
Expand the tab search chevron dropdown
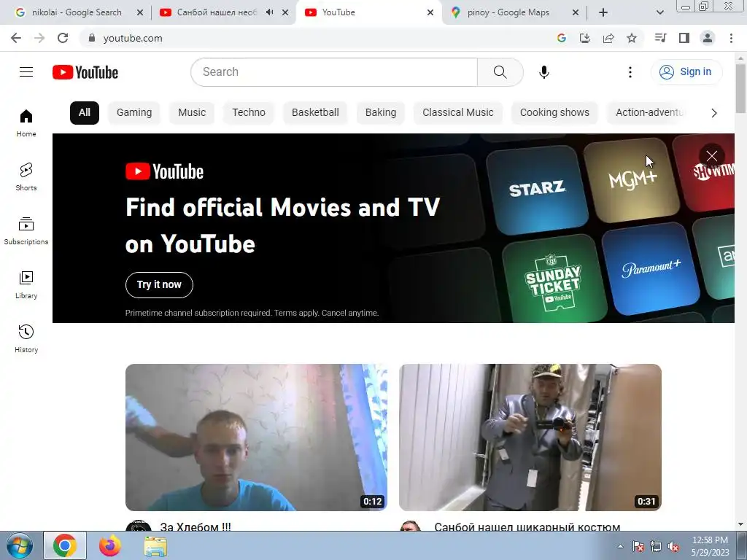point(659,12)
